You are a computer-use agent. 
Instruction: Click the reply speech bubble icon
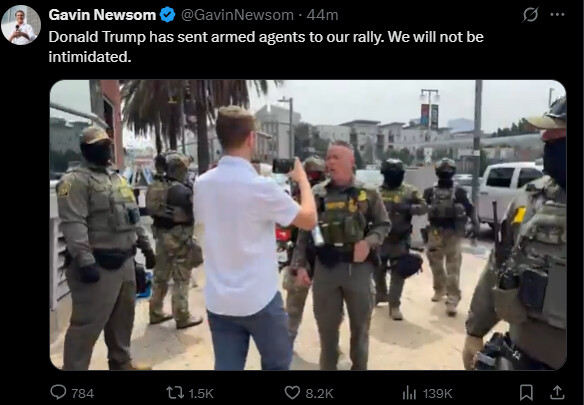(58, 392)
